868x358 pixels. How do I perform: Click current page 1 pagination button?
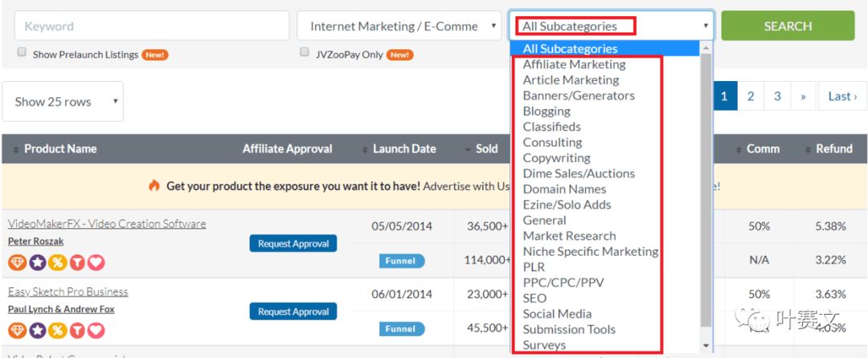coord(724,96)
